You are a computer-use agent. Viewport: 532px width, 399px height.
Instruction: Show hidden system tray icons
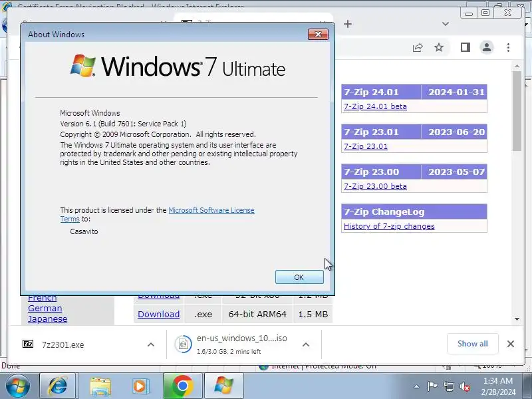(416, 386)
